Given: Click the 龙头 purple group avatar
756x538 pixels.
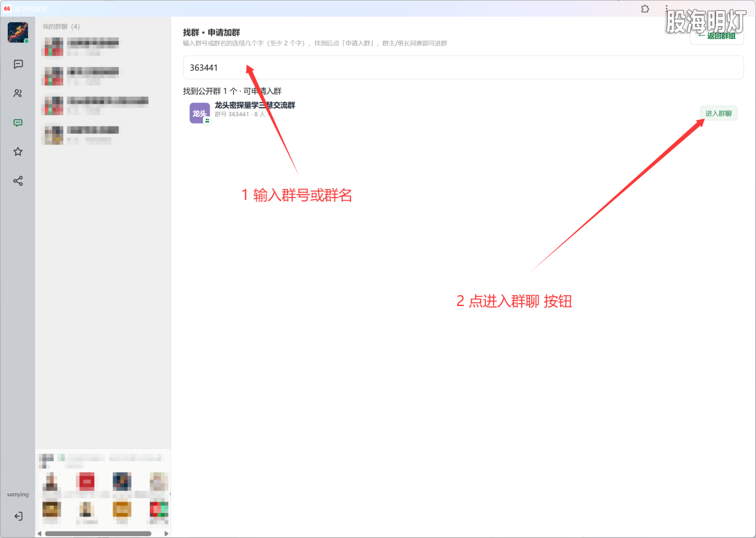Looking at the screenshot, I should (x=200, y=113).
